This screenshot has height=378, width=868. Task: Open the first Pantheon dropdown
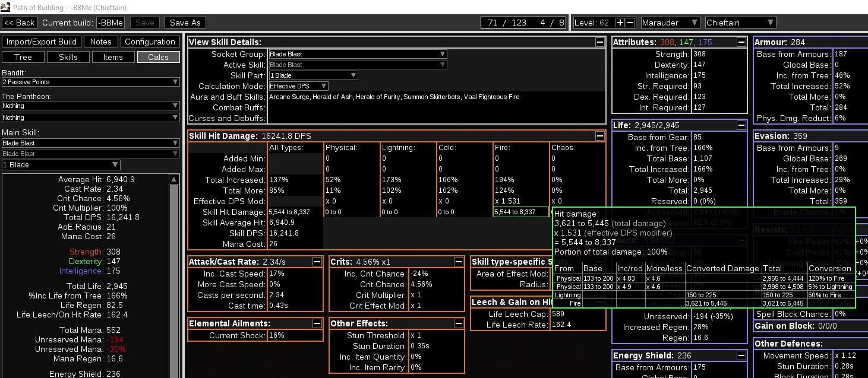[x=90, y=106]
